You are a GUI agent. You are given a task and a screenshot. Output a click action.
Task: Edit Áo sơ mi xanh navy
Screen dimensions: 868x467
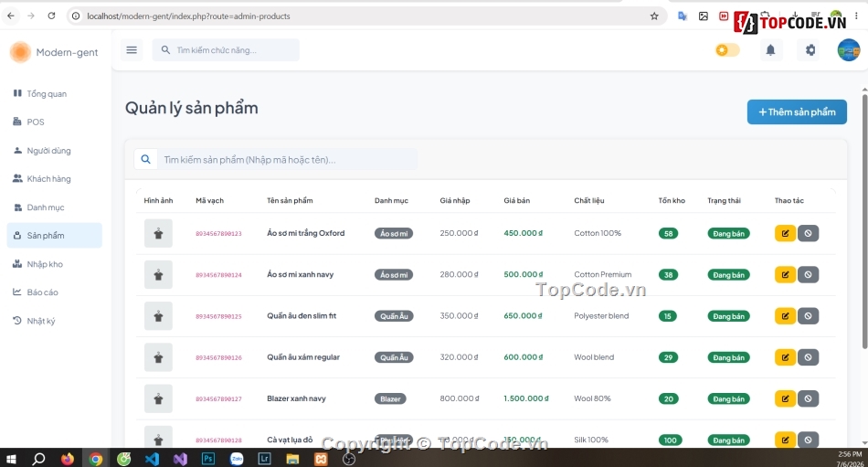click(785, 275)
